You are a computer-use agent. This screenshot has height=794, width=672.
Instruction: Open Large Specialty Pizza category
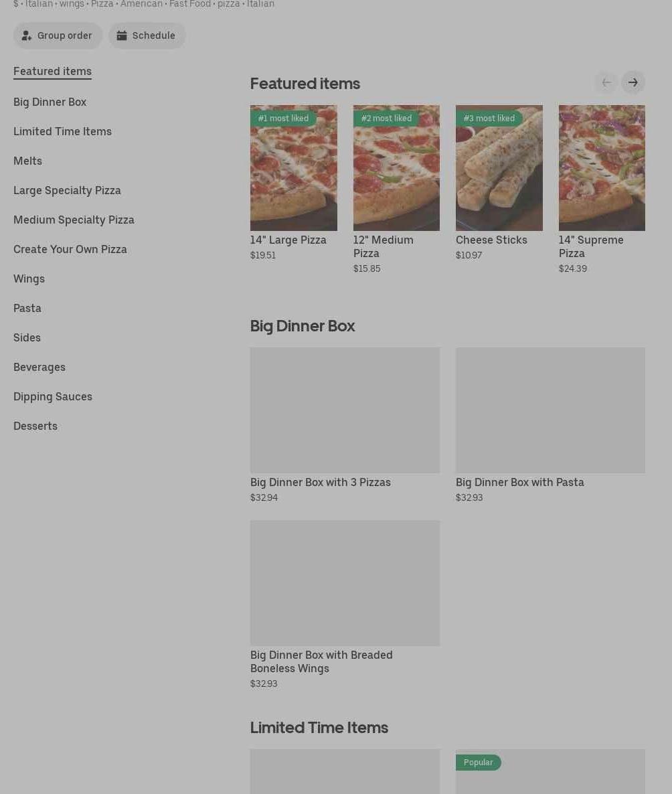67,190
